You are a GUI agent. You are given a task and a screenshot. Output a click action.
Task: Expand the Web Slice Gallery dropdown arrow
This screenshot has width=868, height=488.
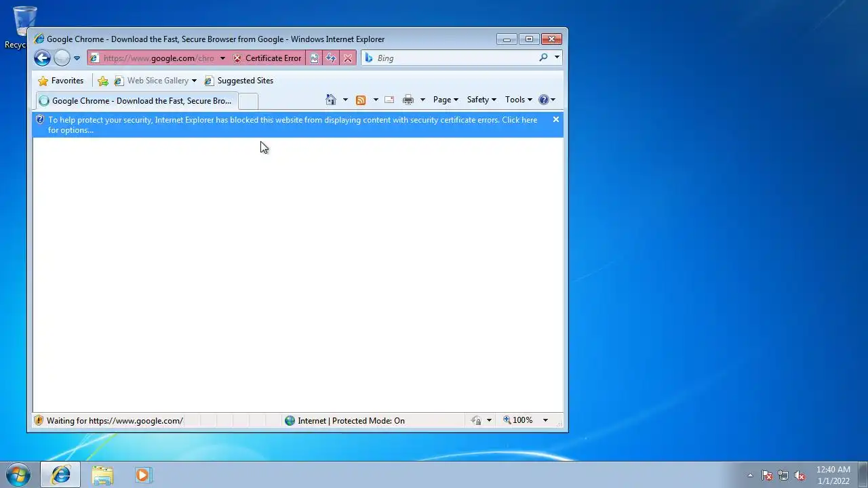pos(194,81)
